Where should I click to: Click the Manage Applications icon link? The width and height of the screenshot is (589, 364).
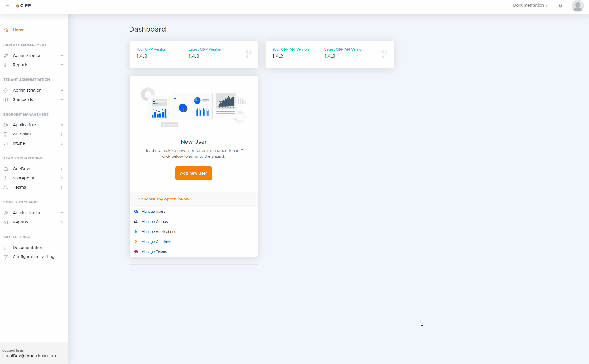click(136, 231)
